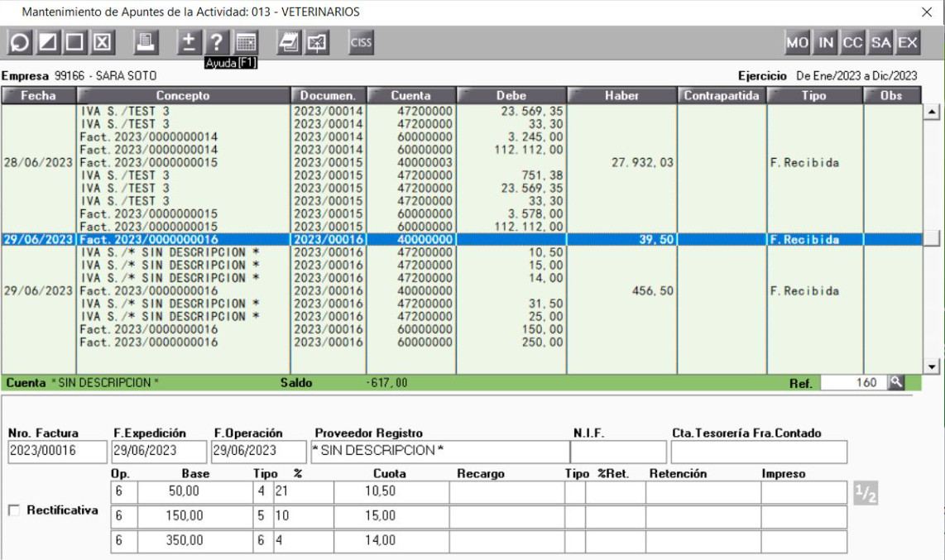Click the Fecha column header
The height and width of the screenshot is (560, 945).
click(x=39, y=95)
